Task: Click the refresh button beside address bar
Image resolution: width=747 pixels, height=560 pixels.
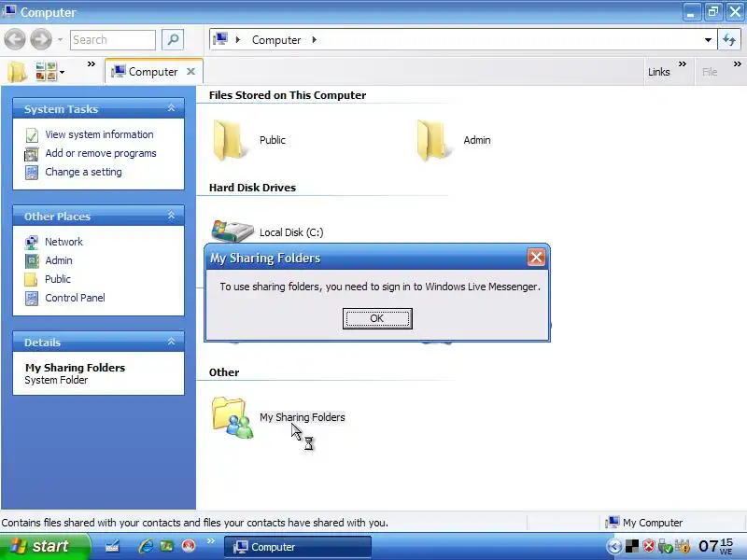Action: click(729, 39)
